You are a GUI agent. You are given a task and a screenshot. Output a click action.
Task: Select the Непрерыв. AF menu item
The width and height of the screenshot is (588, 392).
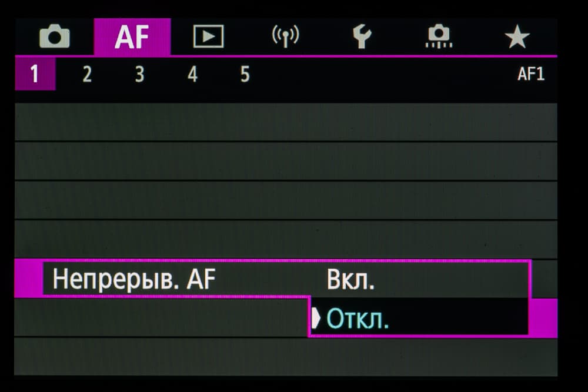[134, 279]
